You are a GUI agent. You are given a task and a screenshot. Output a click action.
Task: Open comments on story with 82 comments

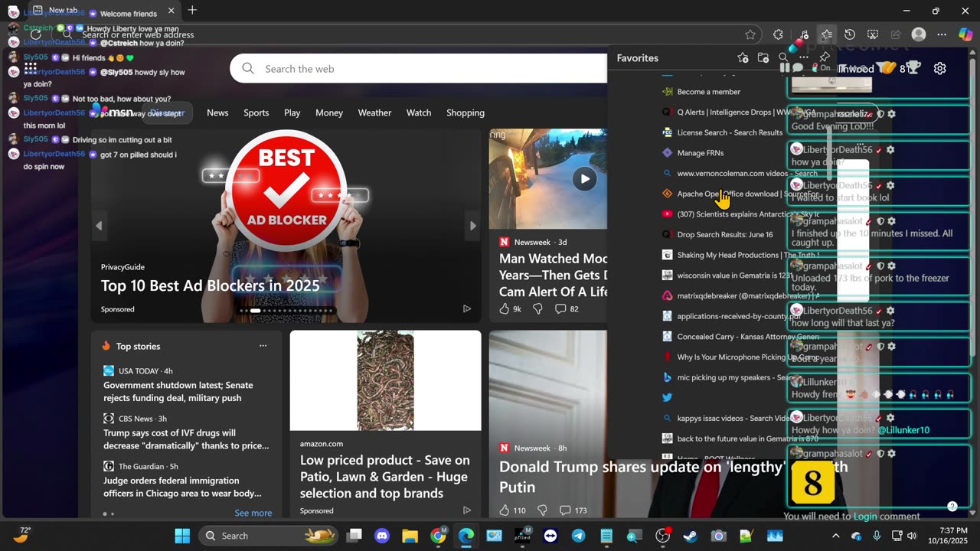pos(567,308)
